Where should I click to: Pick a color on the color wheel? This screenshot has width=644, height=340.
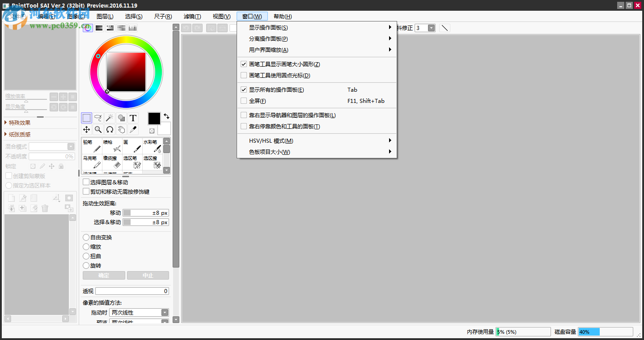point(126,41)
